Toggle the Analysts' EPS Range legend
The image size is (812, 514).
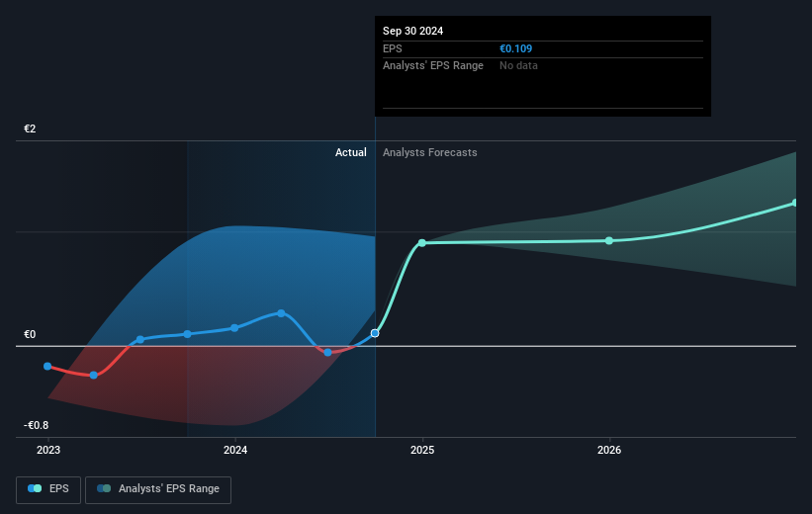(158, 489)
